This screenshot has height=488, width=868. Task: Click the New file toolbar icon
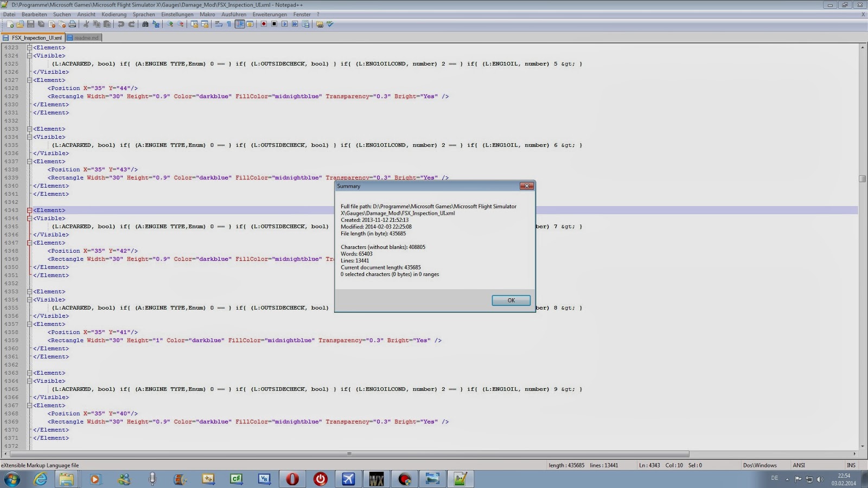tap(10, 24)
